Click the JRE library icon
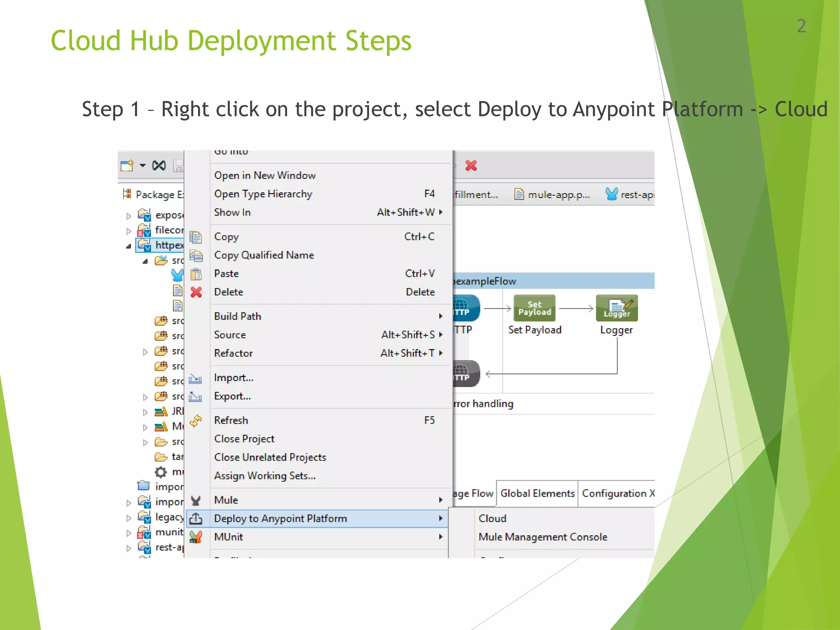The height and width of the screenshot is (630, 840). 161,411
